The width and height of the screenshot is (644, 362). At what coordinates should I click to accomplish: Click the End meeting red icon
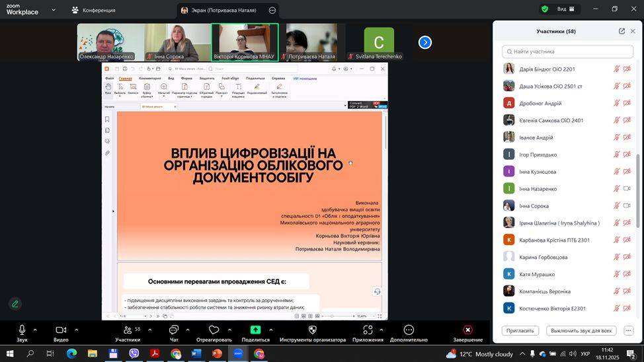[x=467, y=330]
